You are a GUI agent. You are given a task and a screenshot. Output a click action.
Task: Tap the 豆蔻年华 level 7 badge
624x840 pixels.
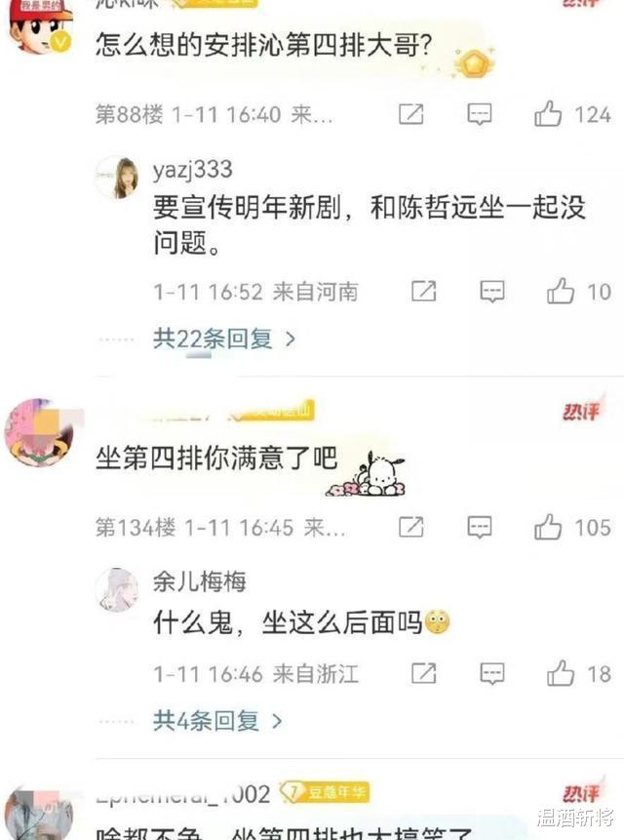(325, 792)
